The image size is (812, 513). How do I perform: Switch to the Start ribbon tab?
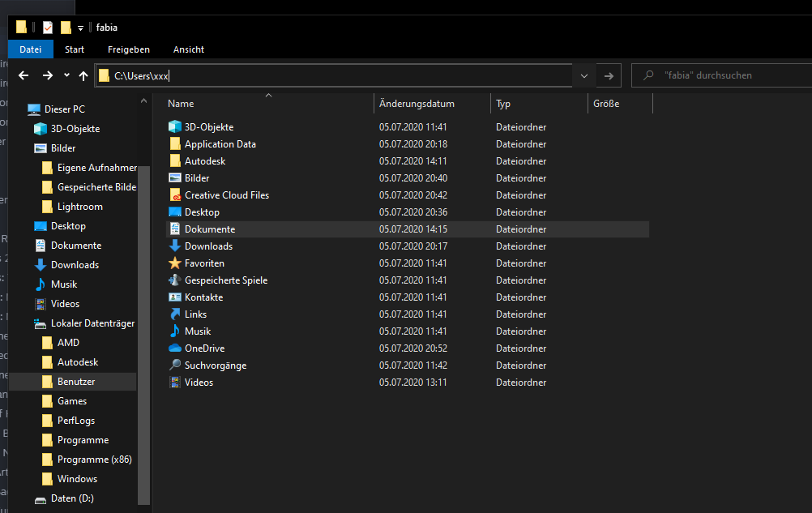[75, 49]
